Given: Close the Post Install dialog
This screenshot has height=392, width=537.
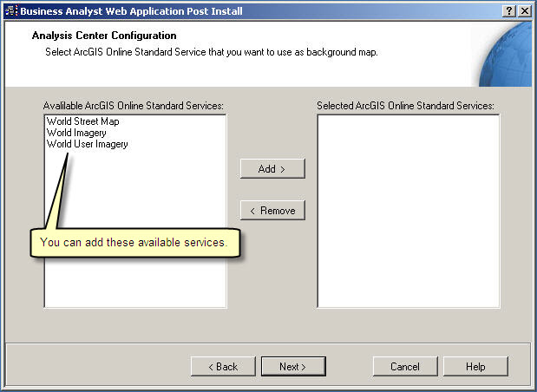Looking at the screenshot, I should pyautogui.click(x=524, y=10).
